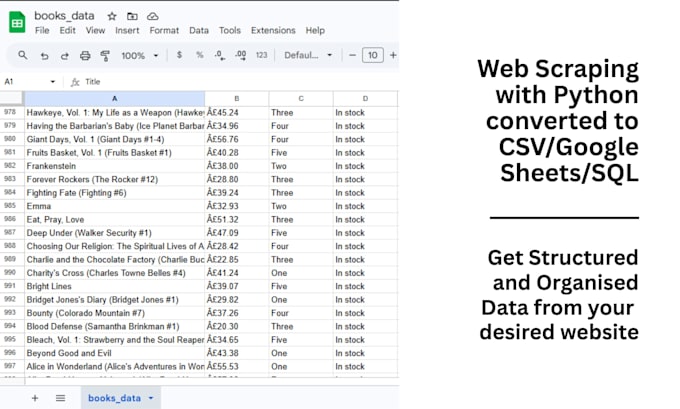Open the Tools menu
This screenshot has height=409, width=680.
(x=229, y=30)
